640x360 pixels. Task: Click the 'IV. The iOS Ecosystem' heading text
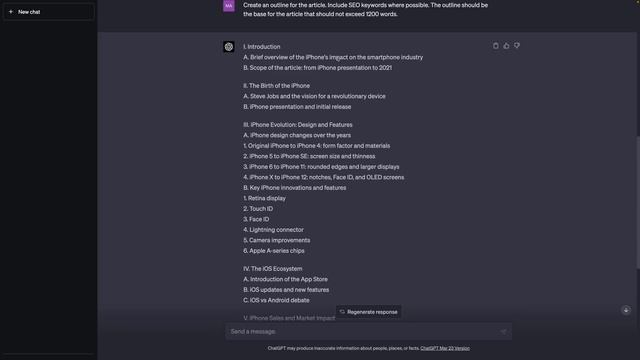click(x=273, y=269)
